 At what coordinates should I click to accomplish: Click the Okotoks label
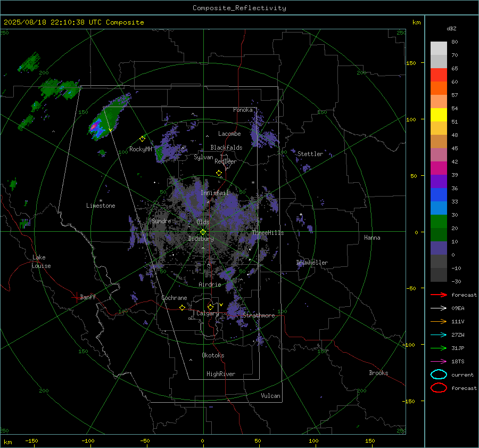[x=213, y=355]
